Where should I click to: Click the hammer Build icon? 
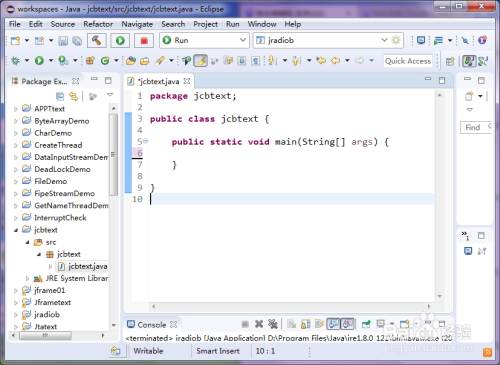(x=97, y=41)
